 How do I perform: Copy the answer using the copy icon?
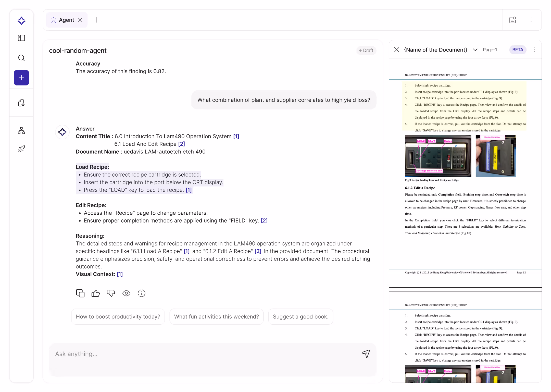click(80, 293)
